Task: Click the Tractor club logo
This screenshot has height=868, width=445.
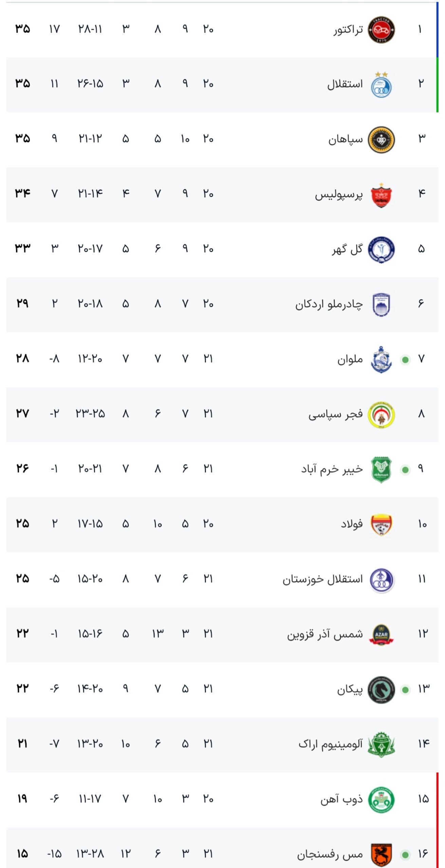Action: pos(381,30)
